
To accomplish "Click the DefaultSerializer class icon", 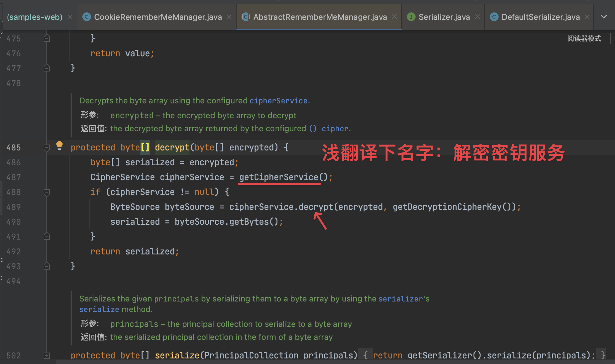I will click(494, 17).
